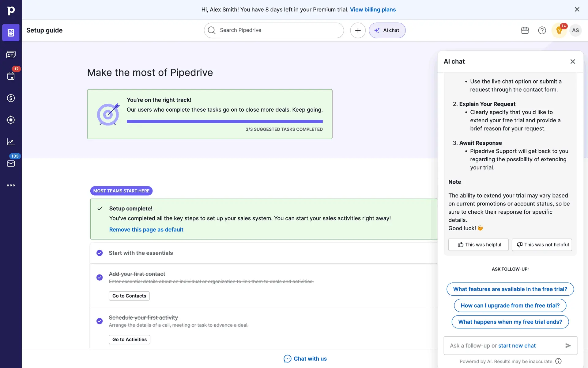The image size is (588, 368).
Task: Toggle 'Schedule your first activity' checkmark
Action: click(x=100, y=321)
